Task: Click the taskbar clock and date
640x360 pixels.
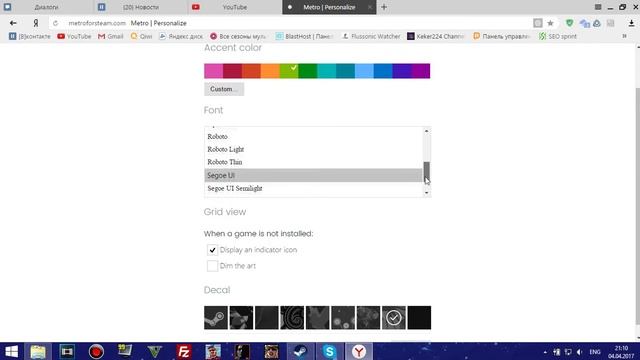Action: [621, 352]
